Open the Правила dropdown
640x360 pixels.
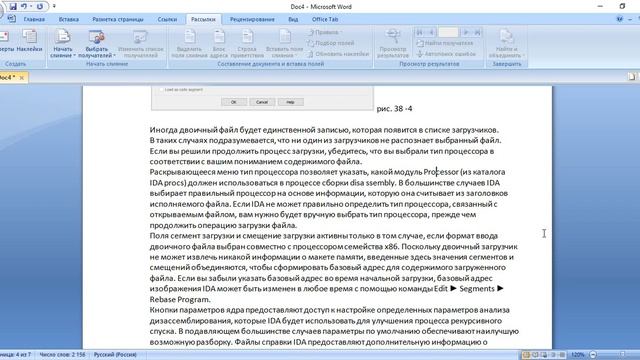click(325, 32)
